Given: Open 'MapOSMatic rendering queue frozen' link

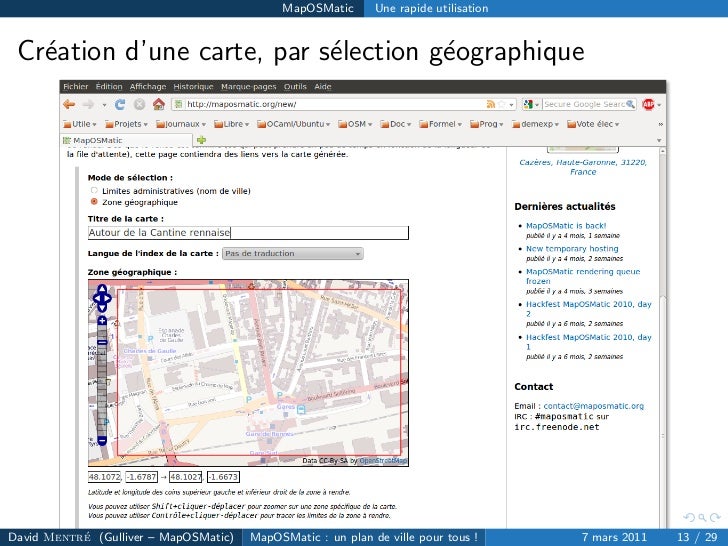Looking at the screenshot, I should coord(583,276).
